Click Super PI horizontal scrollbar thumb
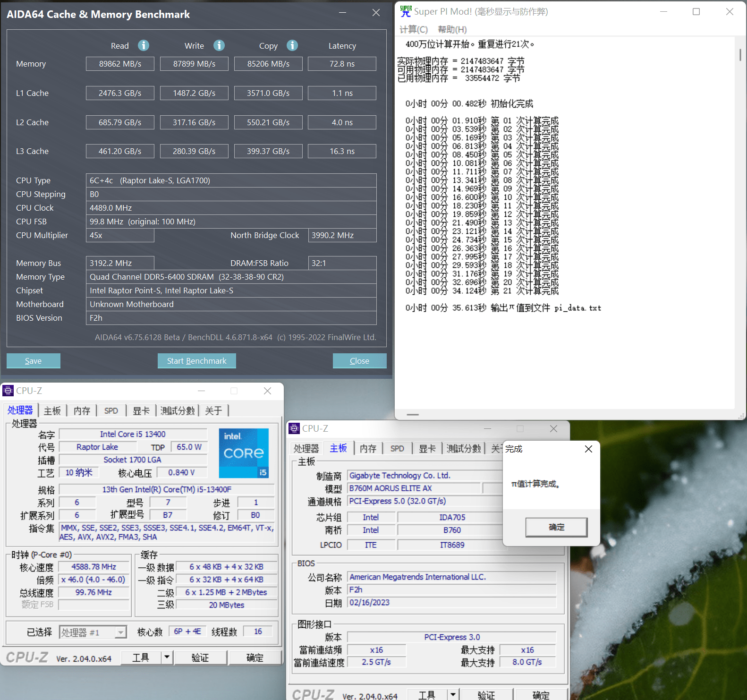This screenshot has width=747, height=700. [413, 415]
